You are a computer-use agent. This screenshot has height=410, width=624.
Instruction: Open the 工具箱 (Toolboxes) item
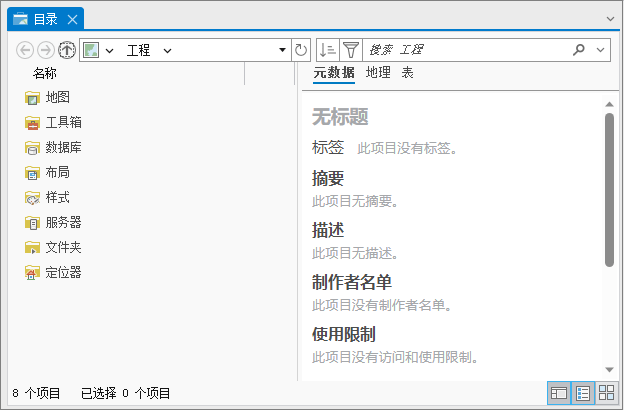point(63,123)
